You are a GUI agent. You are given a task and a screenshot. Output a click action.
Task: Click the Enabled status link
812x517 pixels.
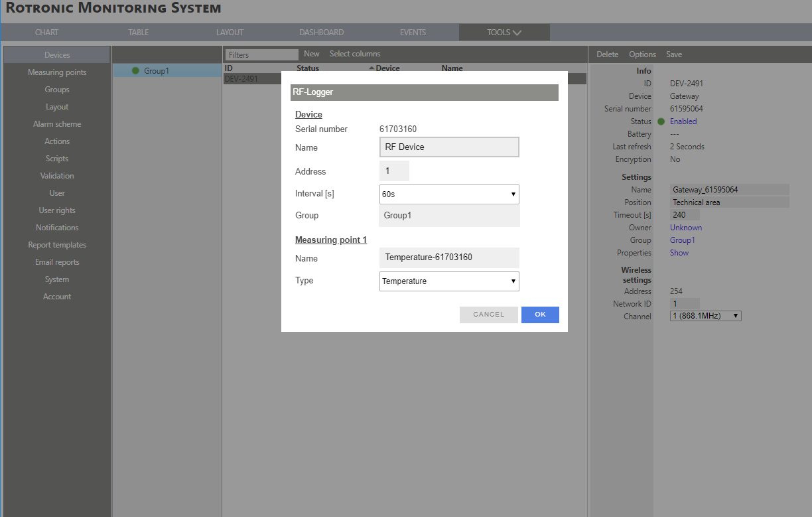click(x=683, y=121)
